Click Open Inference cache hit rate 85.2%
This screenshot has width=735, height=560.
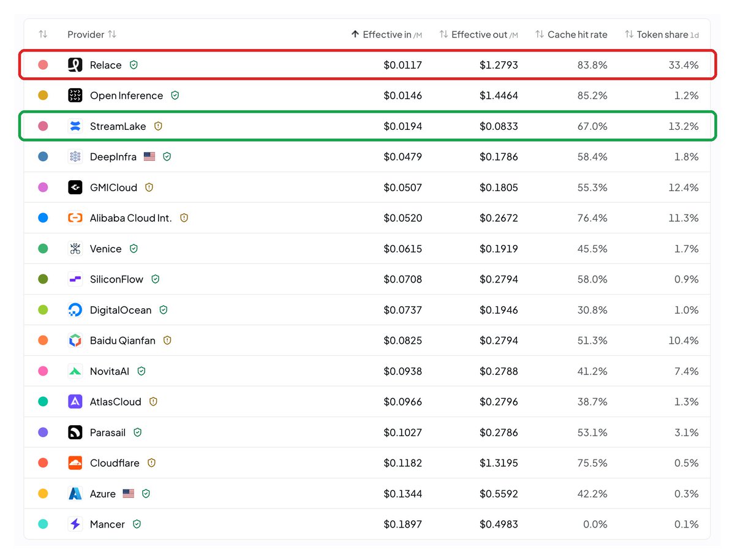point(592,96)
